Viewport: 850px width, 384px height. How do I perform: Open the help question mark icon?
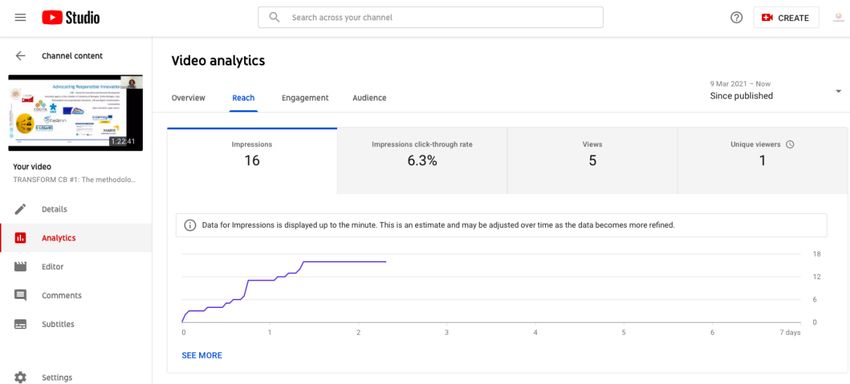736,17
